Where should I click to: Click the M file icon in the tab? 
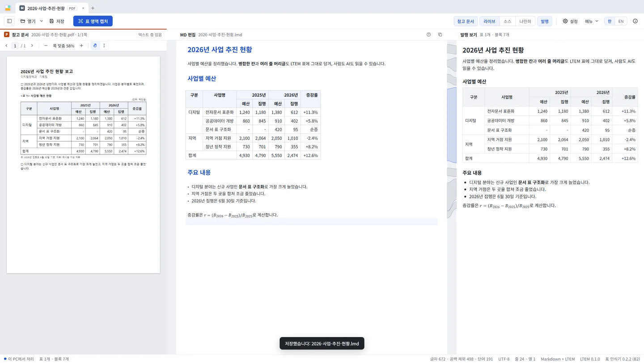pyautogui.click(x=22, y=8)
